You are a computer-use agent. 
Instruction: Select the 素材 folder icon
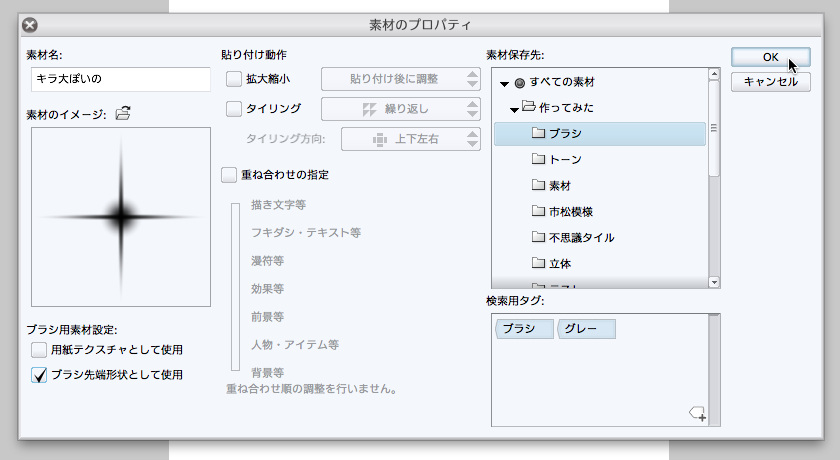pyautogui.click(x=538, y=186)
